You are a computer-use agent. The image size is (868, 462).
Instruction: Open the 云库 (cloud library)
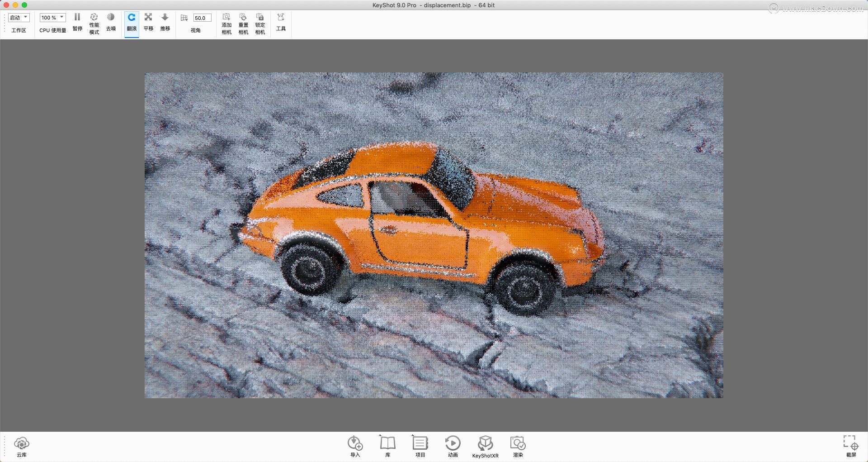21,446
